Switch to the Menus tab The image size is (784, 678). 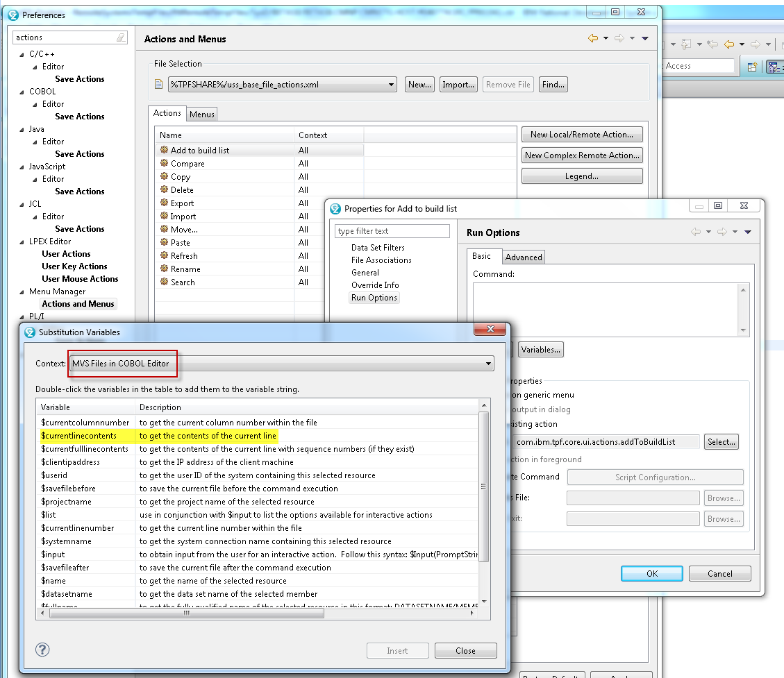(202, 114)
